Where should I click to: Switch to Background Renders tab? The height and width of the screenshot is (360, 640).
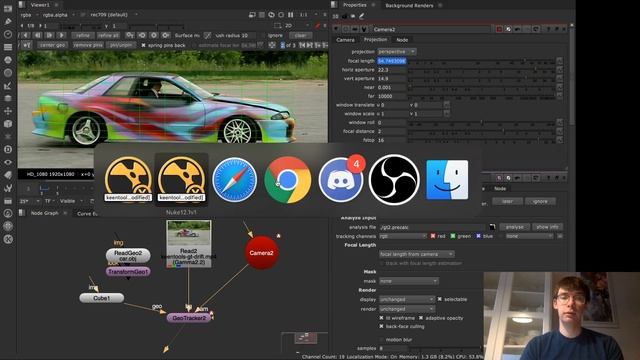pos(409,5)
